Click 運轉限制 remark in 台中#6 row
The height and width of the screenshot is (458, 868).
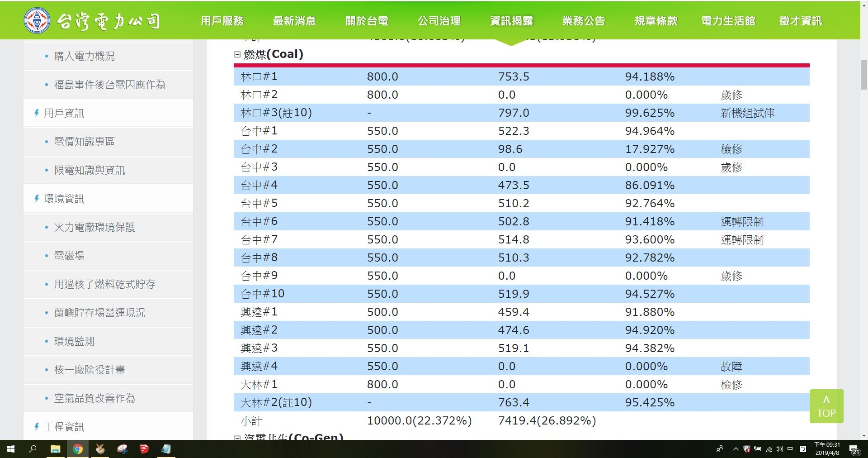(742, 222)
